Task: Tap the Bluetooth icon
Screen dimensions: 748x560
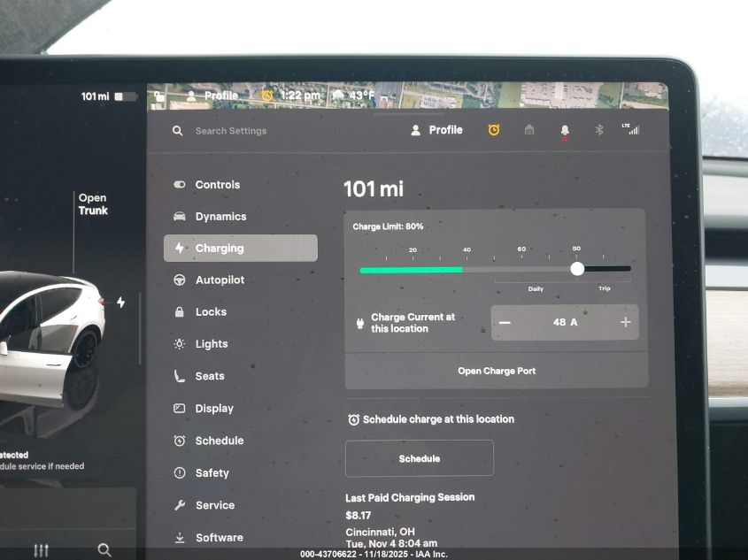Action: click(x=598, y=130)
